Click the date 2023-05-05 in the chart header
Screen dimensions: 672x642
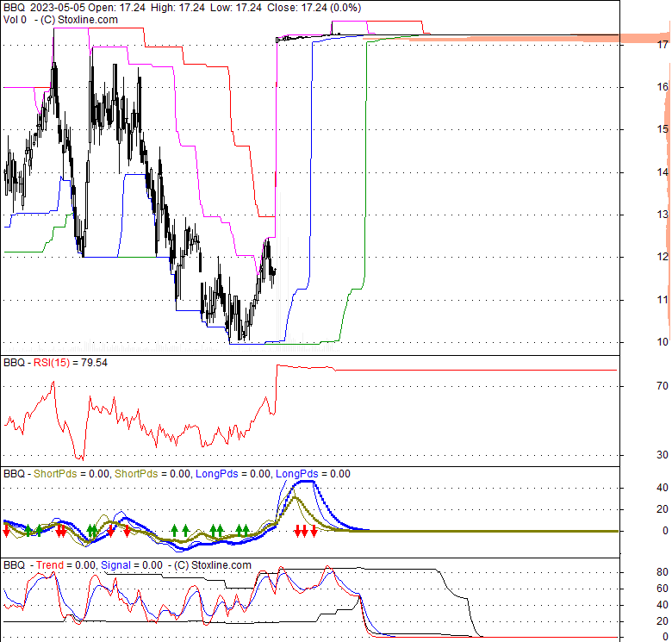[58, 8]
